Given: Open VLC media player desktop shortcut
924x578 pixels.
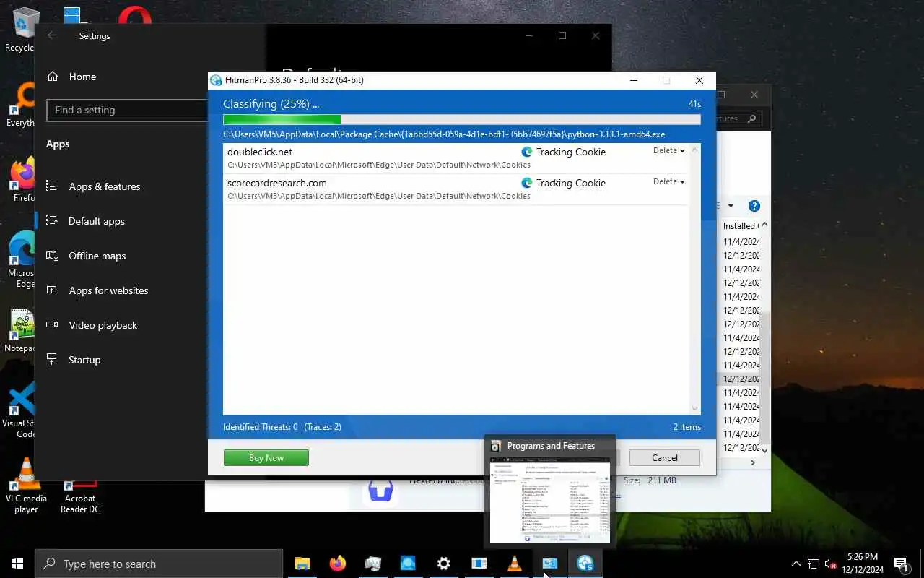Looking at the screenshot, I should [26, 486].
